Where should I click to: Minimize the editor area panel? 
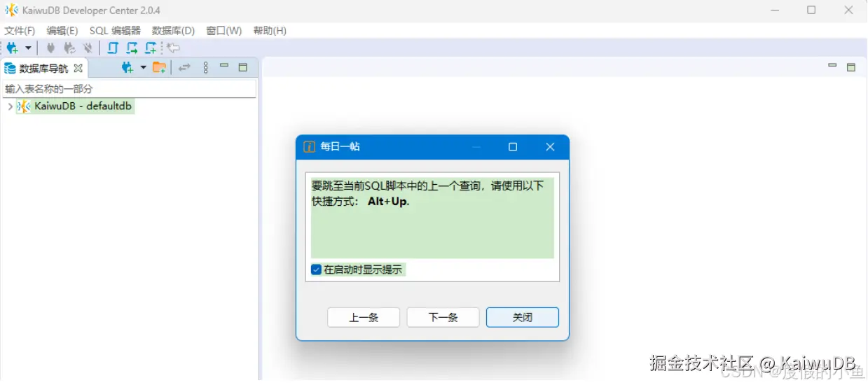pyautogui.click(x=832, y=66)
